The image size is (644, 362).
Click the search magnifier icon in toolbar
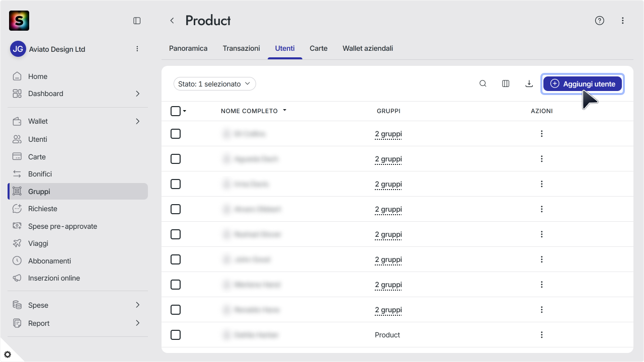point(483,84)
